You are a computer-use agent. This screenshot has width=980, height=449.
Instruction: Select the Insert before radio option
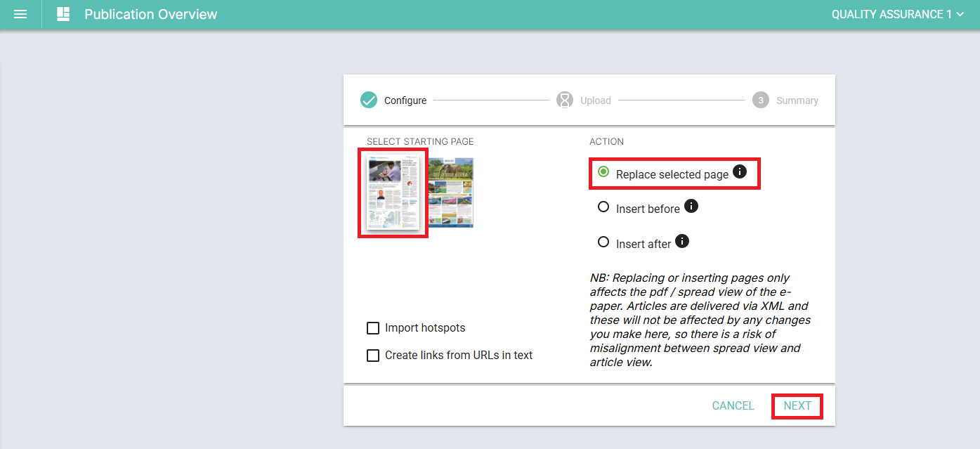603,207
